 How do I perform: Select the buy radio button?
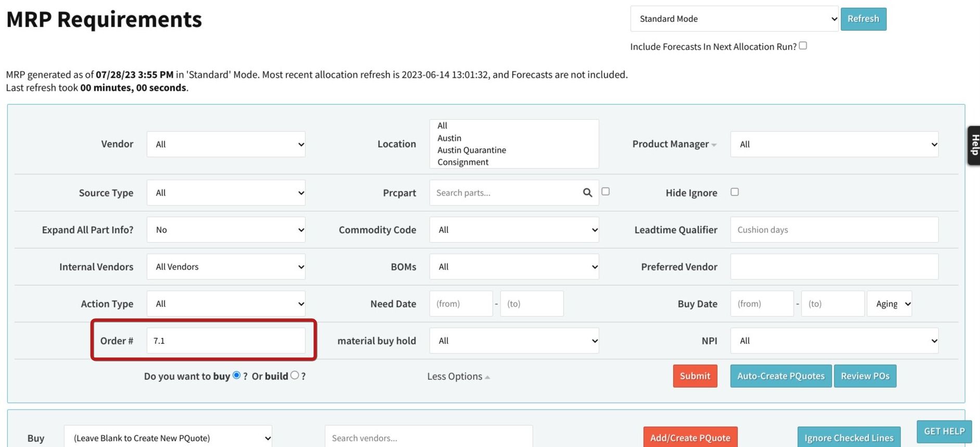236,376
